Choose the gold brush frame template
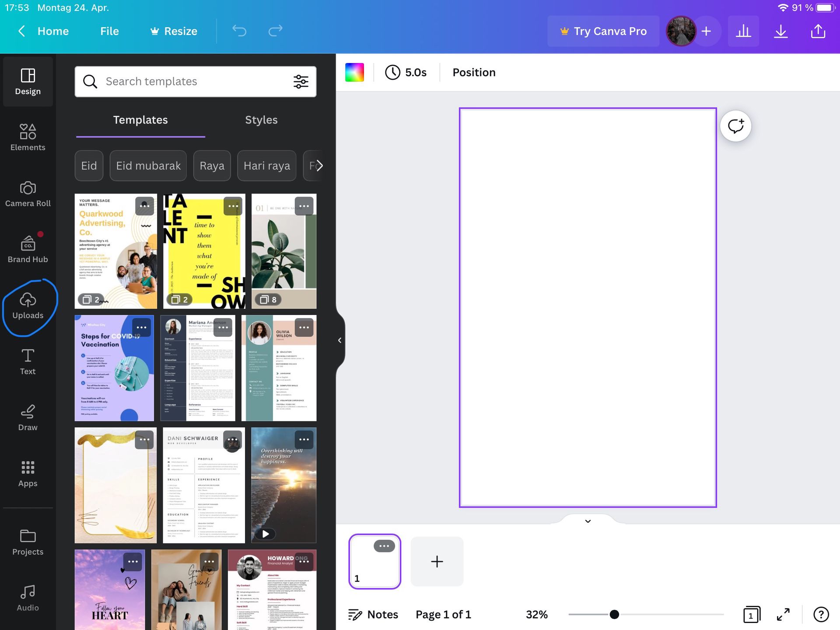Viewport: 840px width, 630px height. pos(115,485)
